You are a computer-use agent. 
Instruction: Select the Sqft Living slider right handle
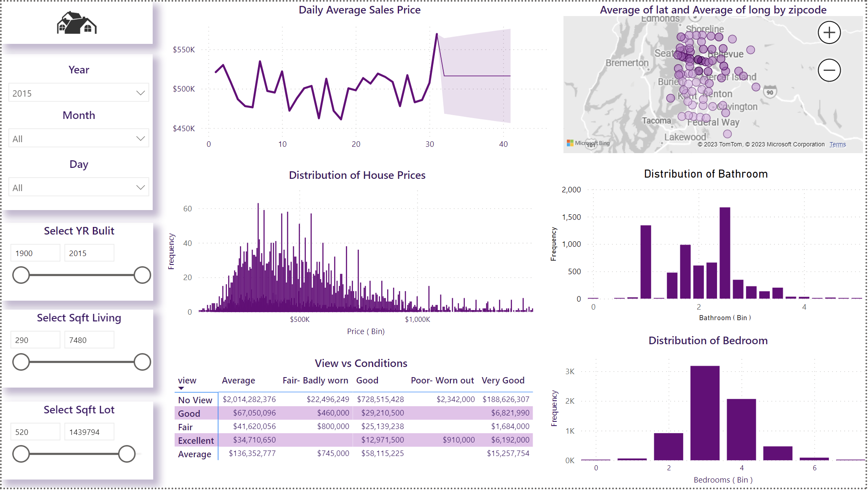(x=142, y=362)
